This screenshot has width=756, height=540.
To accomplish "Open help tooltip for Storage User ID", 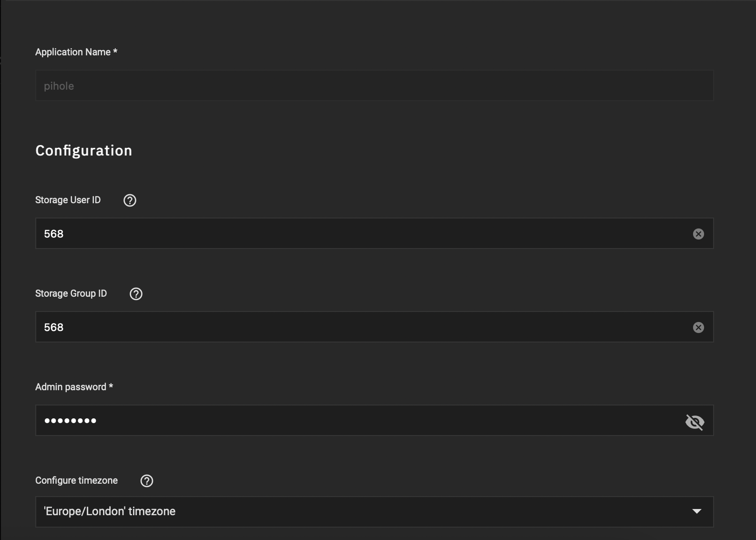I will 130,200.
